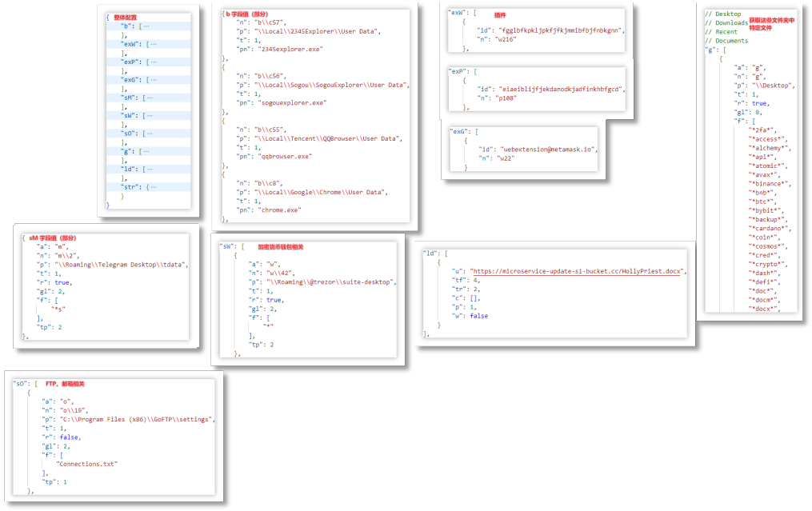
Task: Expand the collapsed "b" array in overview
Action: coord(146,26)
